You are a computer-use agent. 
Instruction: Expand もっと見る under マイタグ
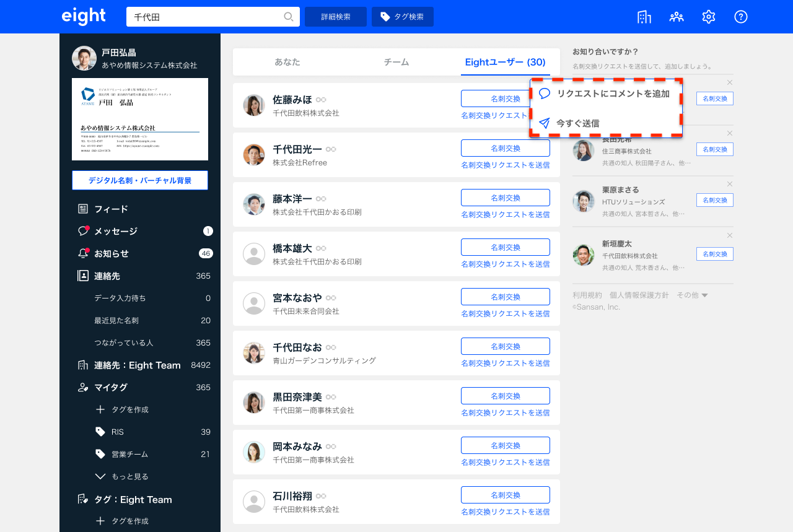tap(129, 476)
